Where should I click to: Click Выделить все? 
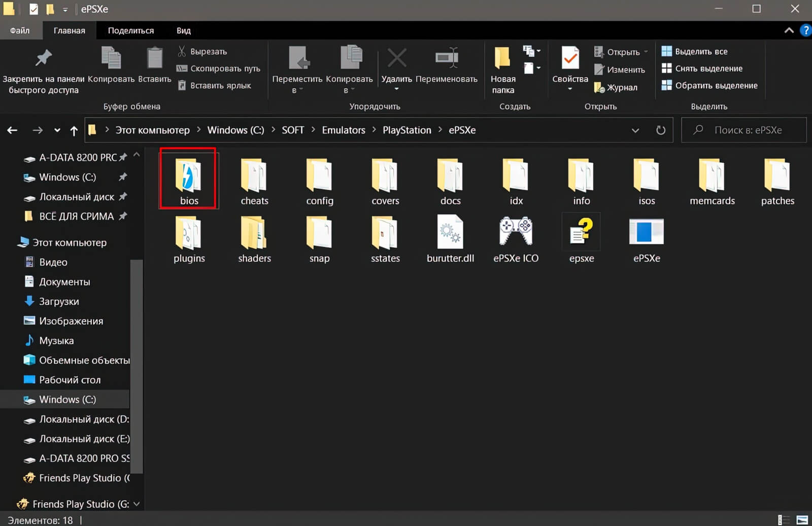695,51
